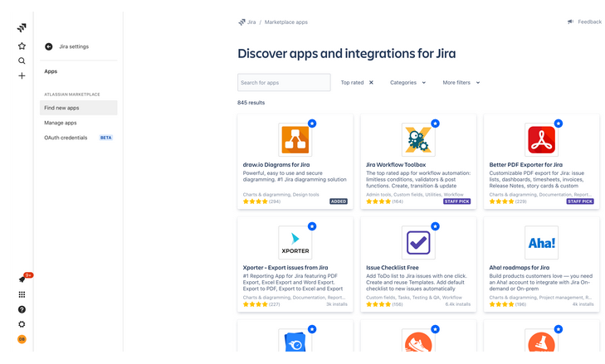Expand the Categories dropdown
This screenshot has height=364, width=605.
[407, 83]
